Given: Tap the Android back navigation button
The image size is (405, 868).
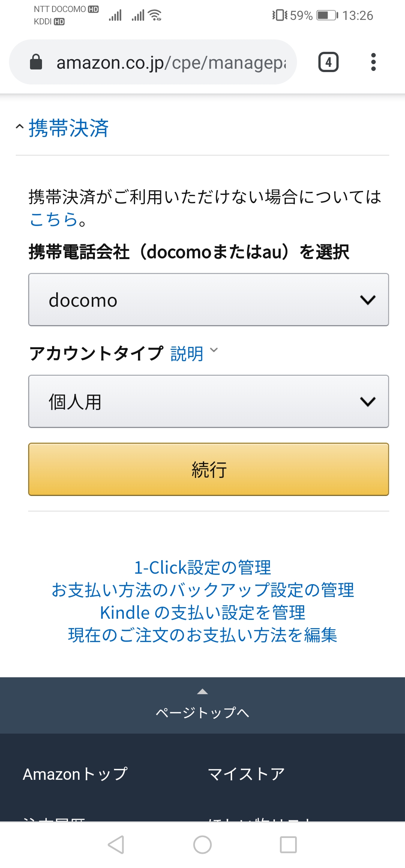Looking at the screenshot, I should click(x=116, y=845).
